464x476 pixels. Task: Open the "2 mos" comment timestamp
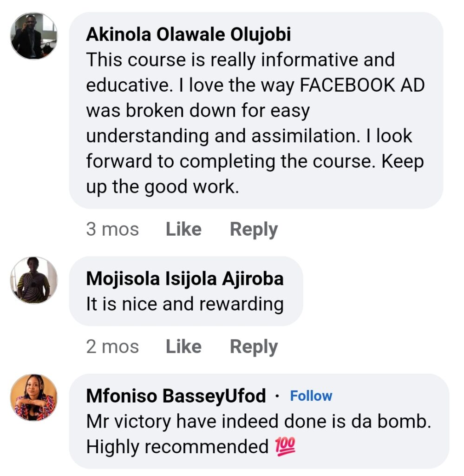(112, 347)
